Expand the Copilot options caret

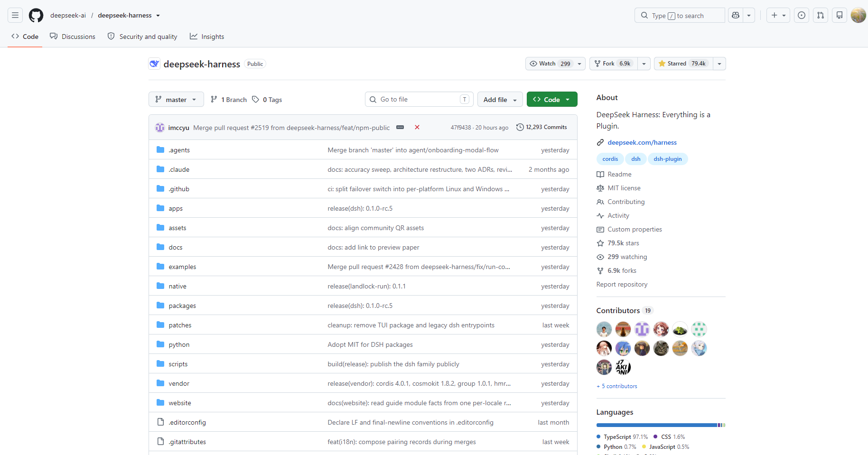click(x=749, y=15)
